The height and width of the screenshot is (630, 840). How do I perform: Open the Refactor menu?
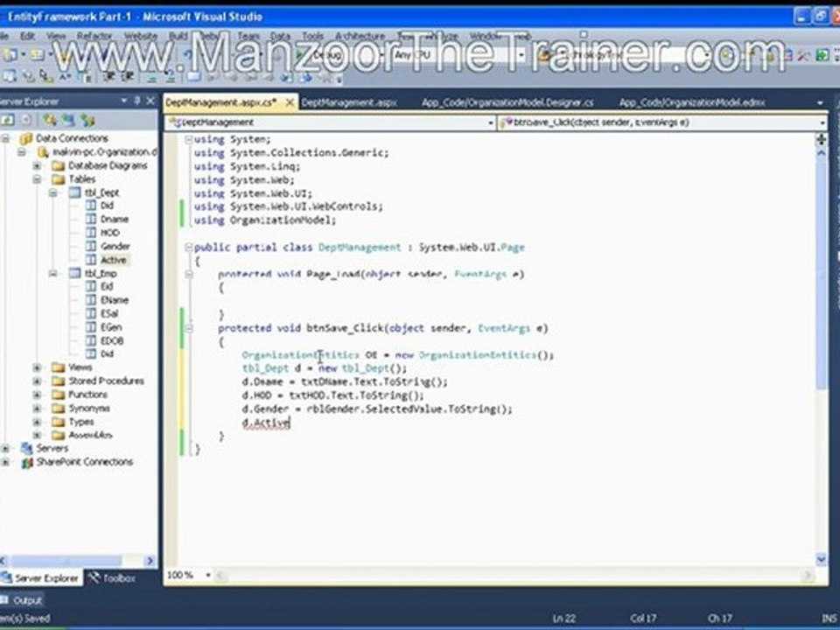94,36
